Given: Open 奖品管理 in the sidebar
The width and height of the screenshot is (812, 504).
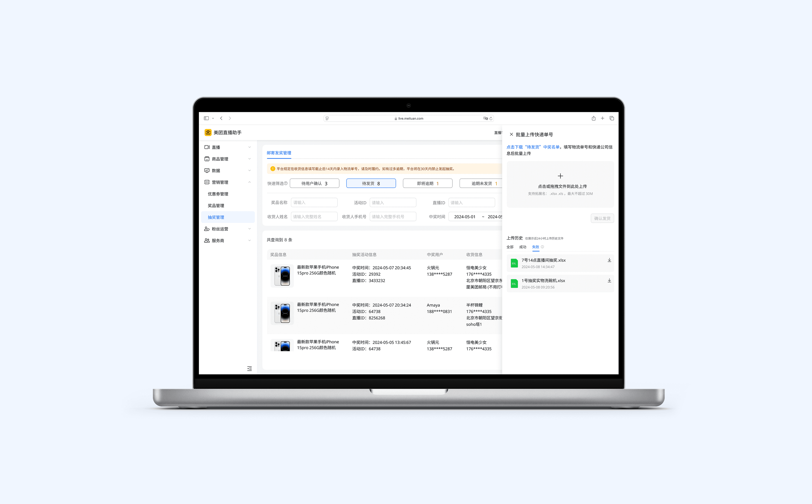Looking at the screenshot, I should (x=216, y=206).
